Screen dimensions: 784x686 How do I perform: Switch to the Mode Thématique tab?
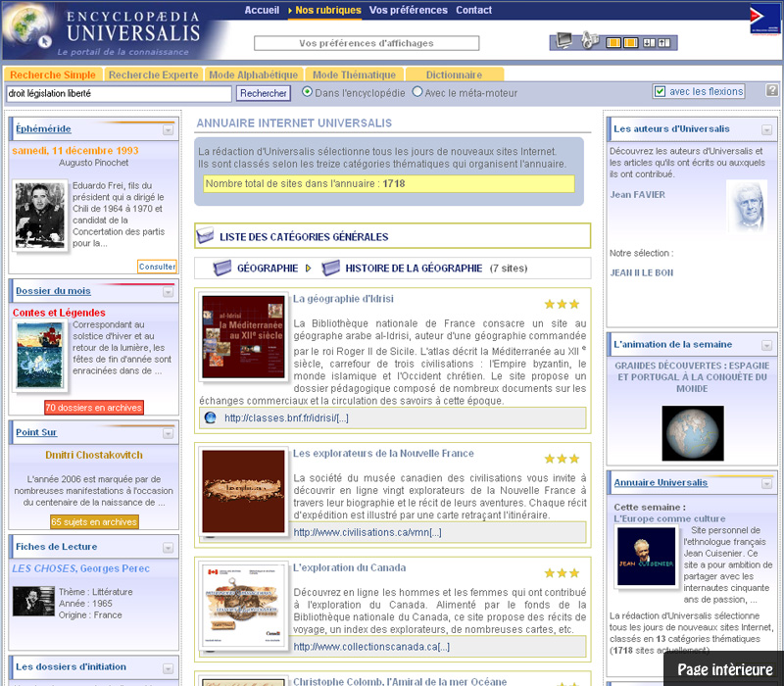pos(354,74)
